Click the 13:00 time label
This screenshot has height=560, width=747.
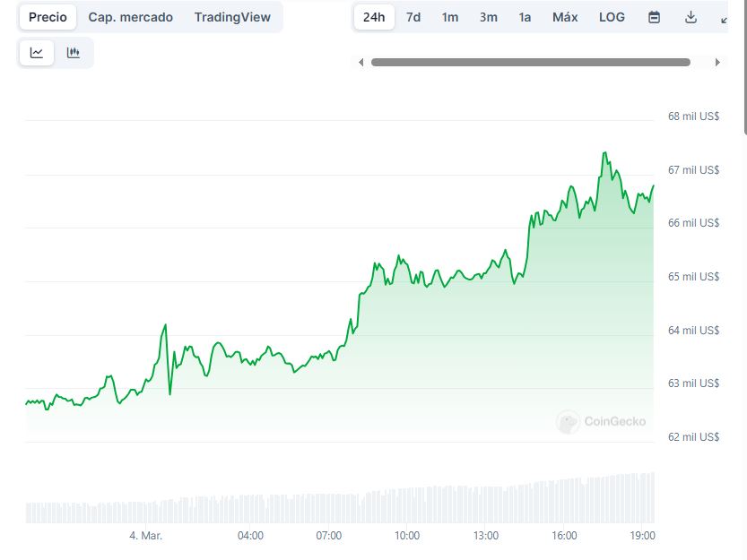tap(486, 536)
